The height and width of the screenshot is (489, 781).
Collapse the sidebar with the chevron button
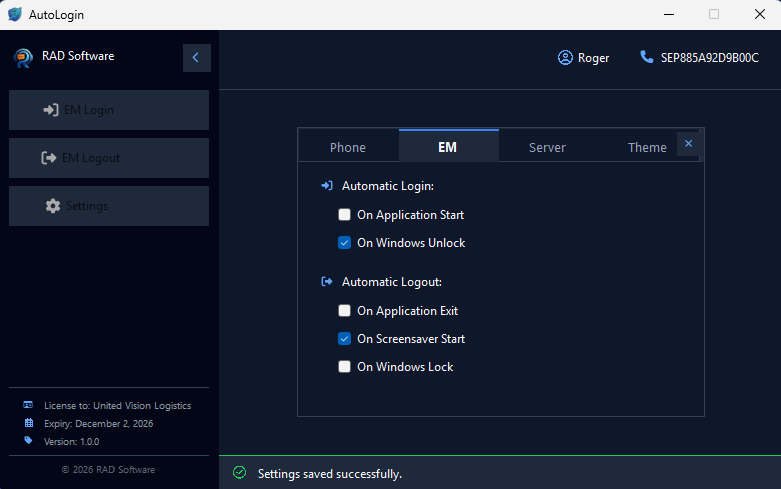tap(197, 58)
